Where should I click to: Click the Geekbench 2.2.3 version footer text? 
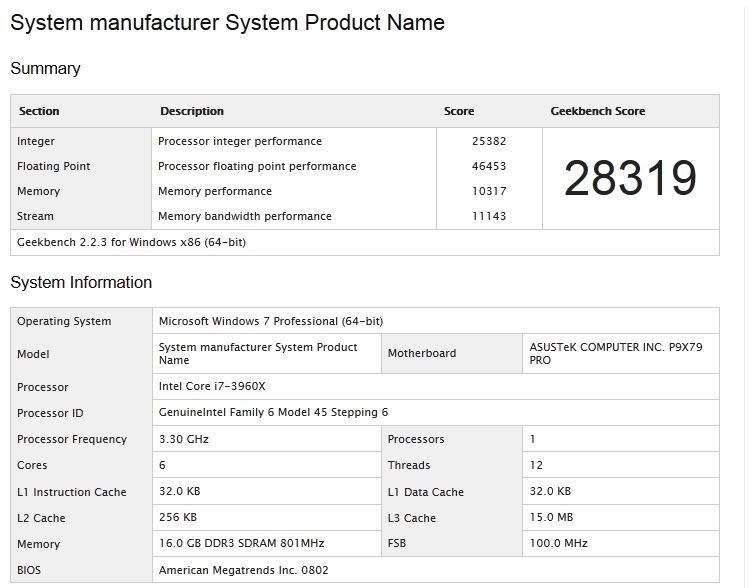pos(131,243)
